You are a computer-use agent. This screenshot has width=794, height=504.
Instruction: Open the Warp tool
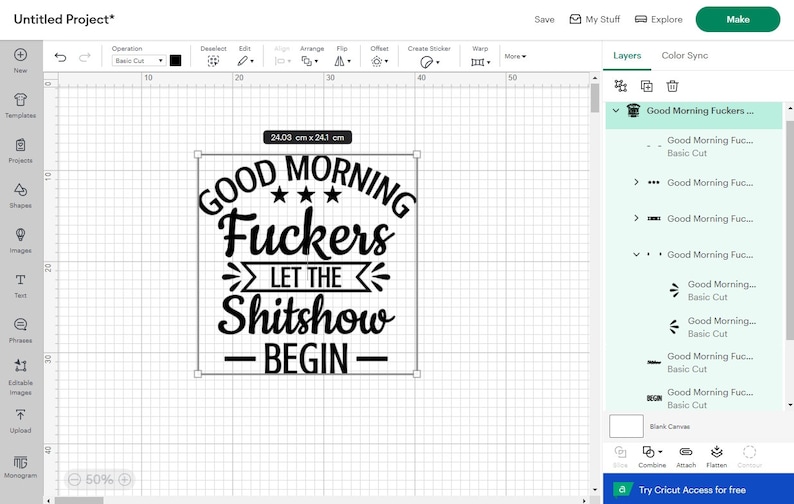(480, 62)
